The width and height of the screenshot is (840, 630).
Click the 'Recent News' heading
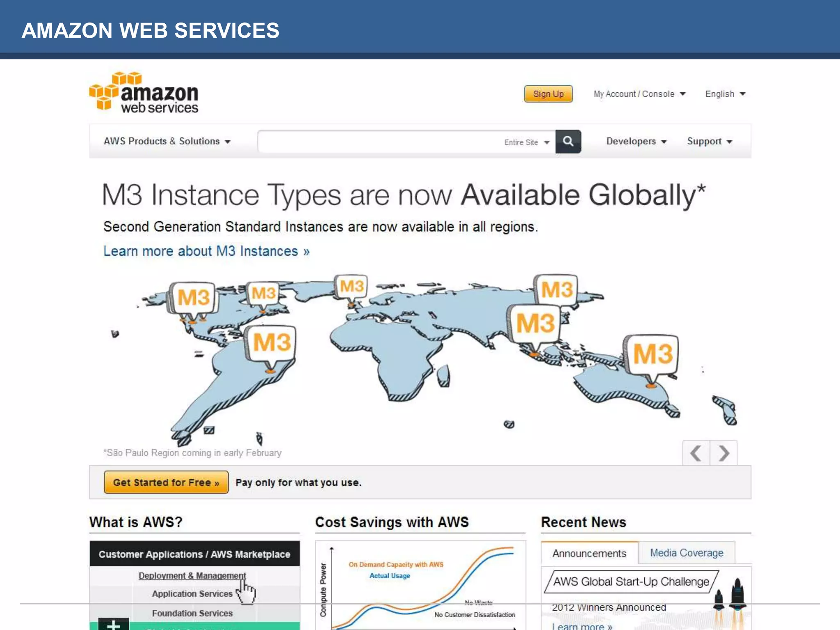[583, 522]
